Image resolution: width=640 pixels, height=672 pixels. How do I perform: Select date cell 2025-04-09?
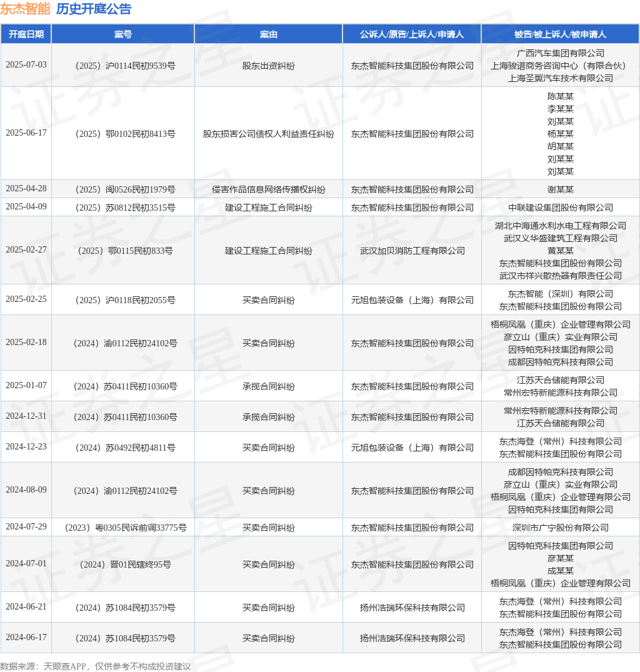[x=26, y=206]
